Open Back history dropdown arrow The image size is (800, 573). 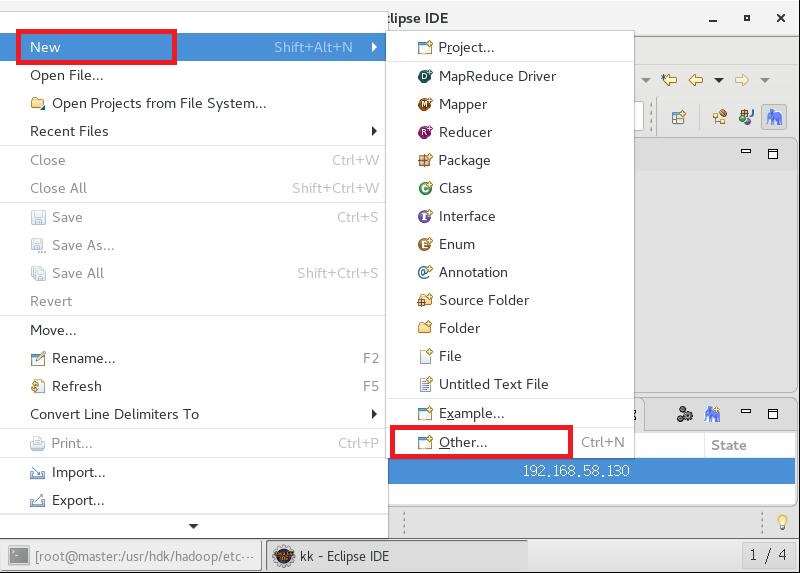click(719, 80)
